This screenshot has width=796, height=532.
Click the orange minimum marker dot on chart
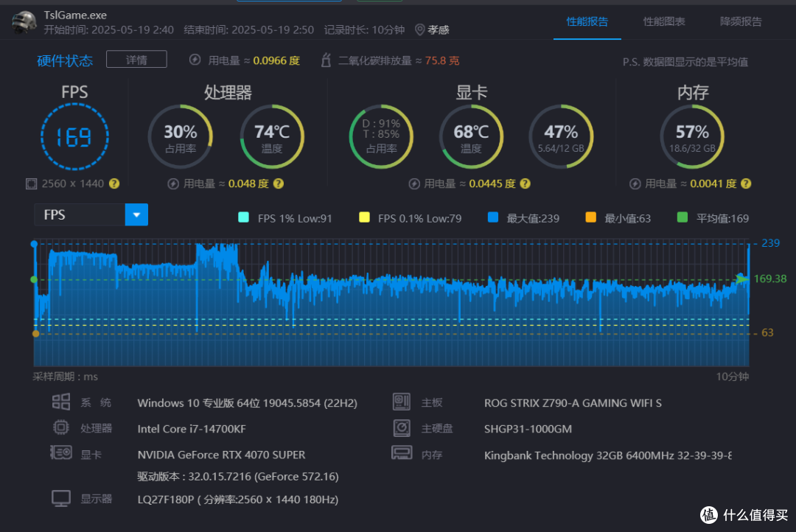pos(35,334)
